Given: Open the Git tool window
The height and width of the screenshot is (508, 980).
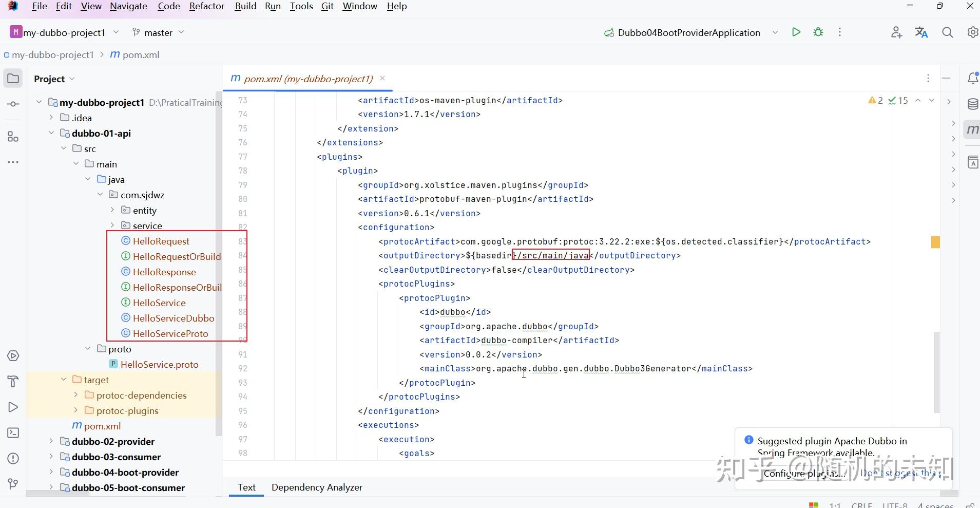Looking at the screenshot, I should [13, 483].
